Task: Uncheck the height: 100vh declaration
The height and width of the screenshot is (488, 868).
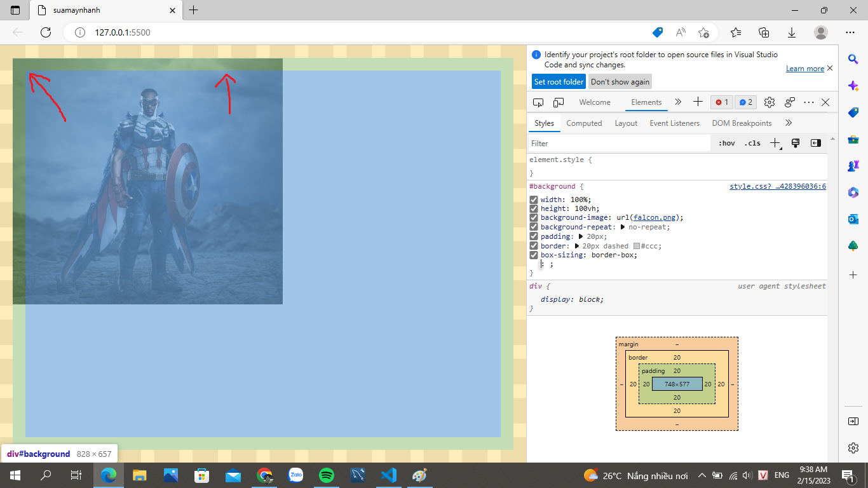Action: 534,208
